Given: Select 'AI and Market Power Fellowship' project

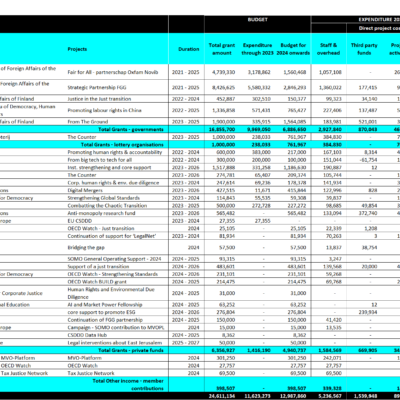Looking at the screenshot, I should [105, 305].
